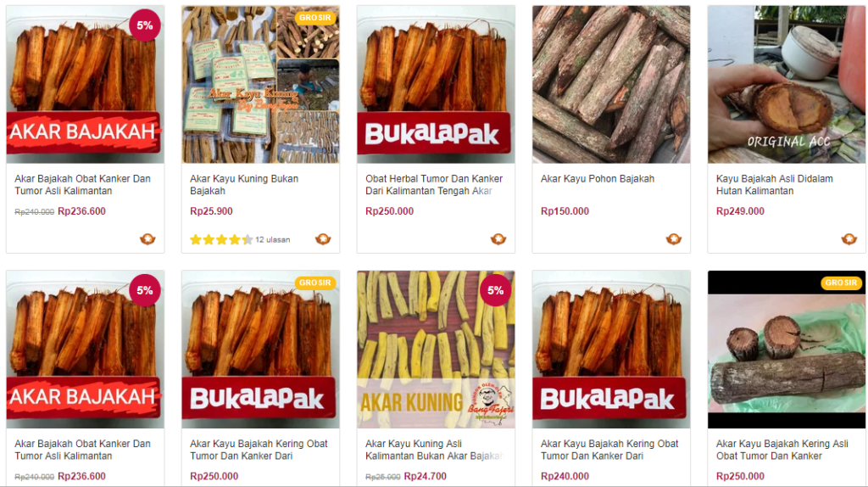Click seller badge on Kayu Bajakah Asli Didalam Hutan card
The image size is (868, 487).
point(849,239)
